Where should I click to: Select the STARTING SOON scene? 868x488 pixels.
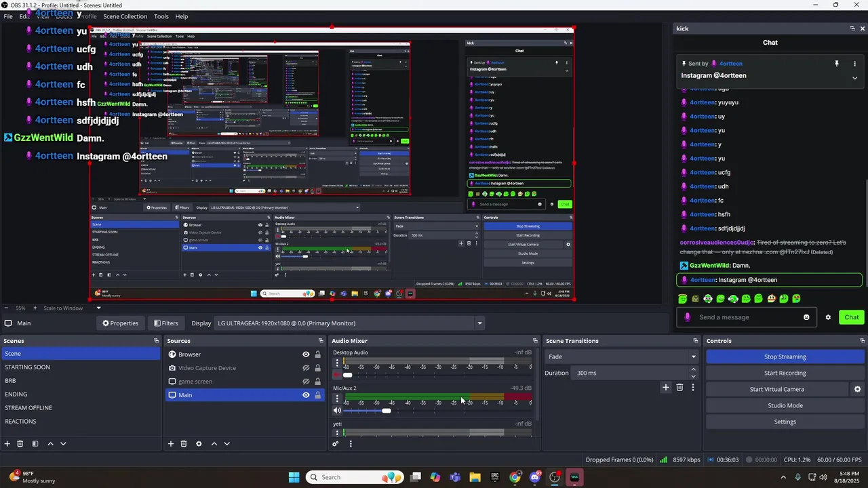[x=81, y=367]
